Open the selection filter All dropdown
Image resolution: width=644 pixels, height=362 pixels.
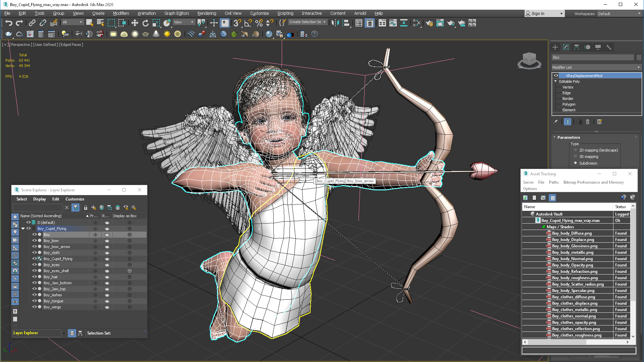72,22
